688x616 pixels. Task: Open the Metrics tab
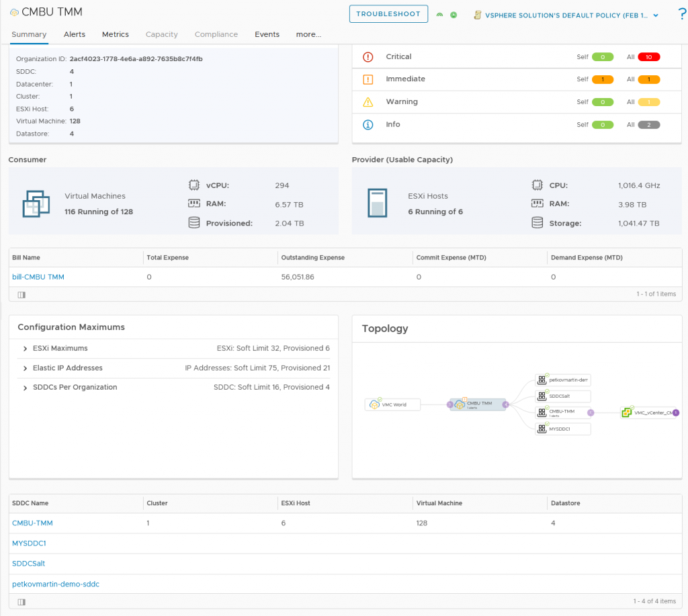[116, 34]
